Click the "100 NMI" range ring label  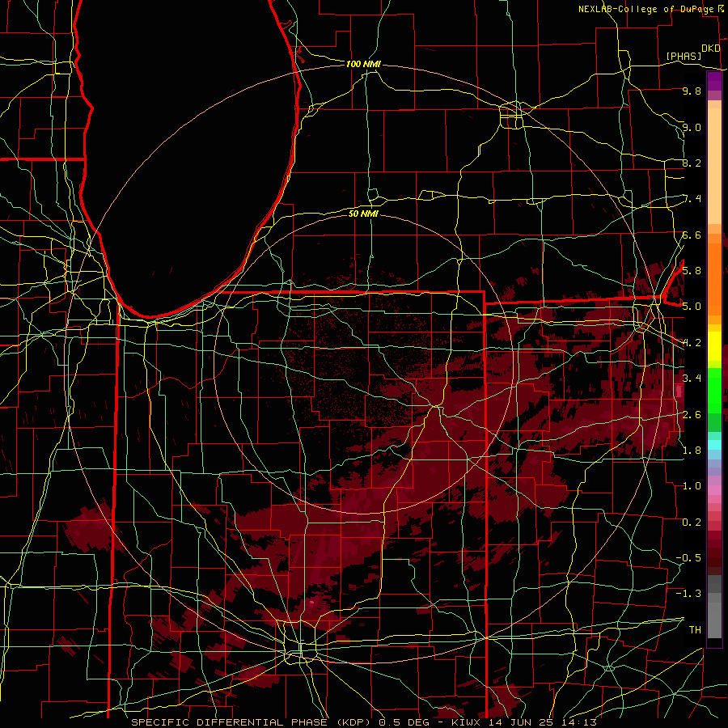point(363,64)
